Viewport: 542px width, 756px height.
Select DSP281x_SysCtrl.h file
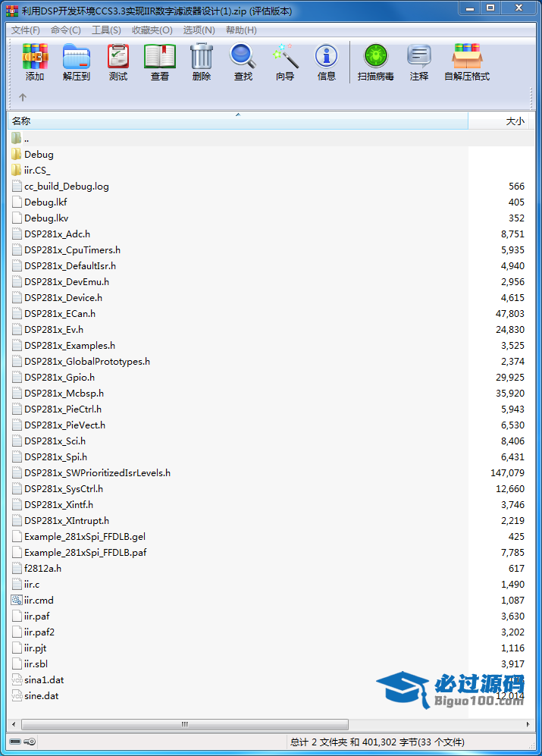(58, 488)
